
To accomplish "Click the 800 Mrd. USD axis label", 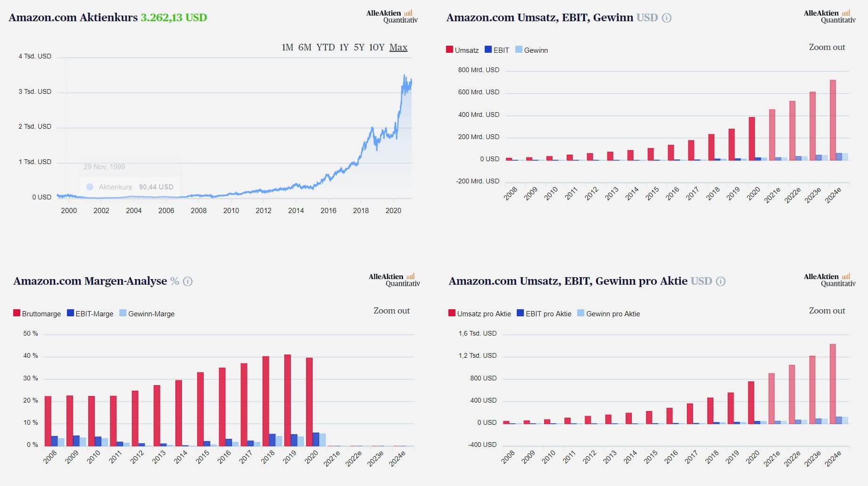I will tap(479, 70).
